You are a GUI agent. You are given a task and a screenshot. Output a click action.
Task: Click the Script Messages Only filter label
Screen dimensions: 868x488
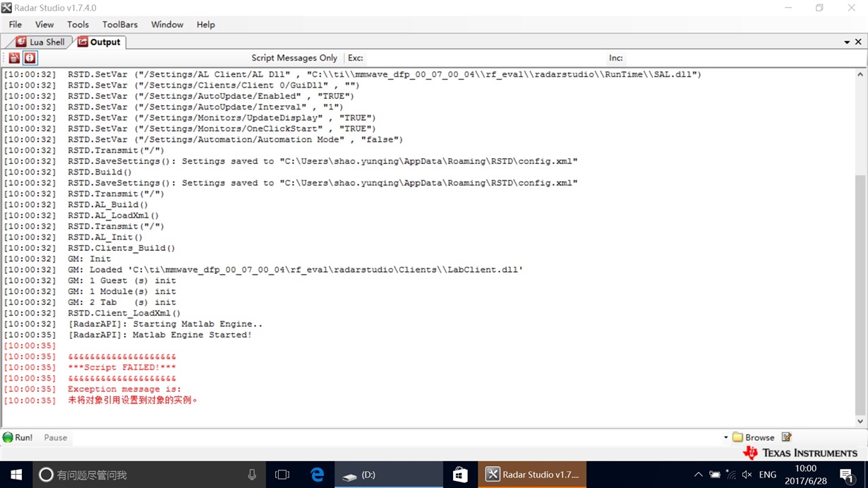click(x=294, y=58)
